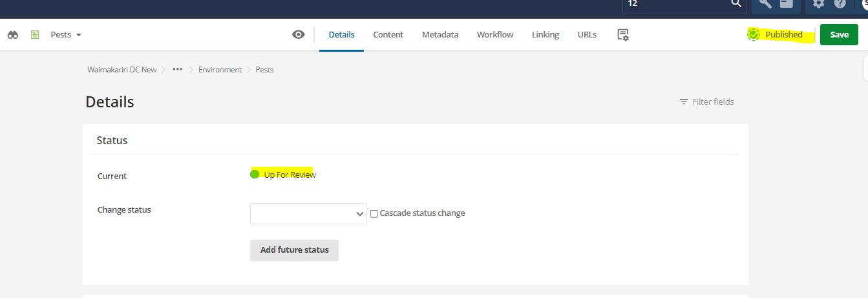
Task: Click the page-like icon beside the wrench
Action: (x=786, y=3)
